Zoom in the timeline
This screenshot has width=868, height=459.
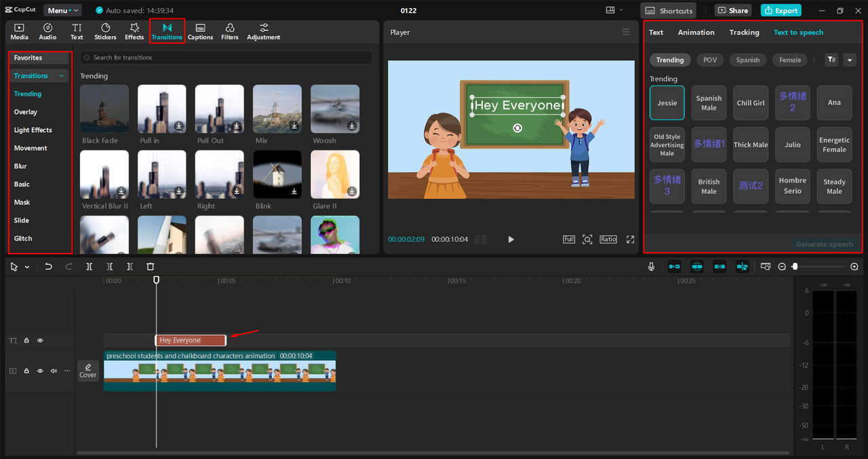pos(854,266)
